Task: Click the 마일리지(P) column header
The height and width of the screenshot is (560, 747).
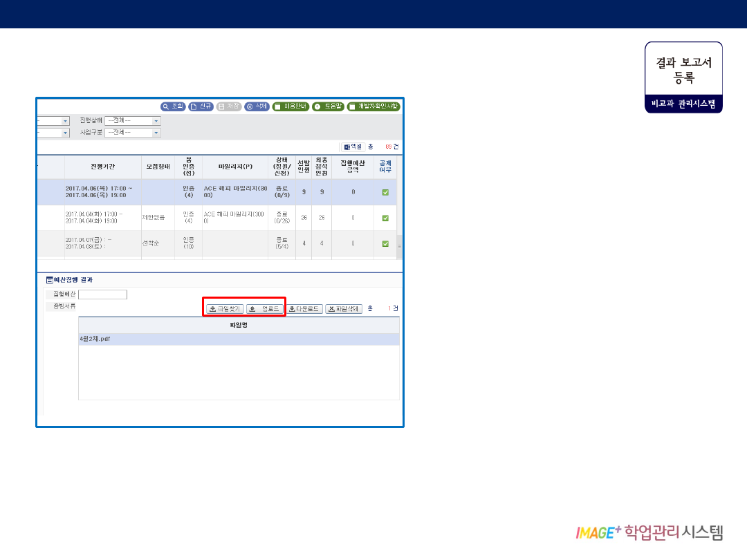Action: click(235, 167)
